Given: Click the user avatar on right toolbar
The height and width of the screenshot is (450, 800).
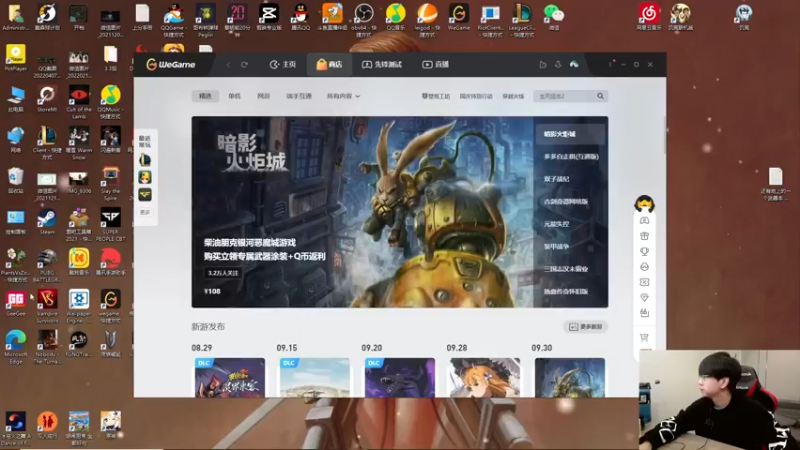Looking at the screenshot, I should click(644, 204).
